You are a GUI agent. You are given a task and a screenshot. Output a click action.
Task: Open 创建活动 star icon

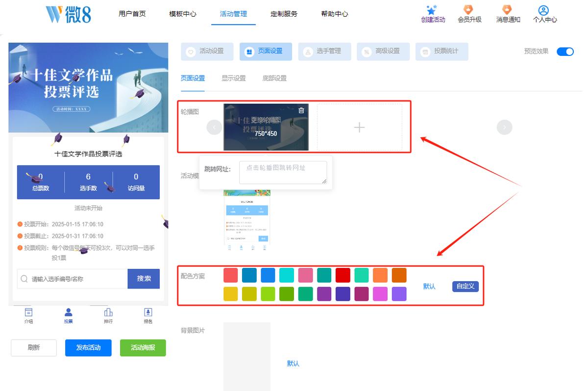click(x=432, y=10)
